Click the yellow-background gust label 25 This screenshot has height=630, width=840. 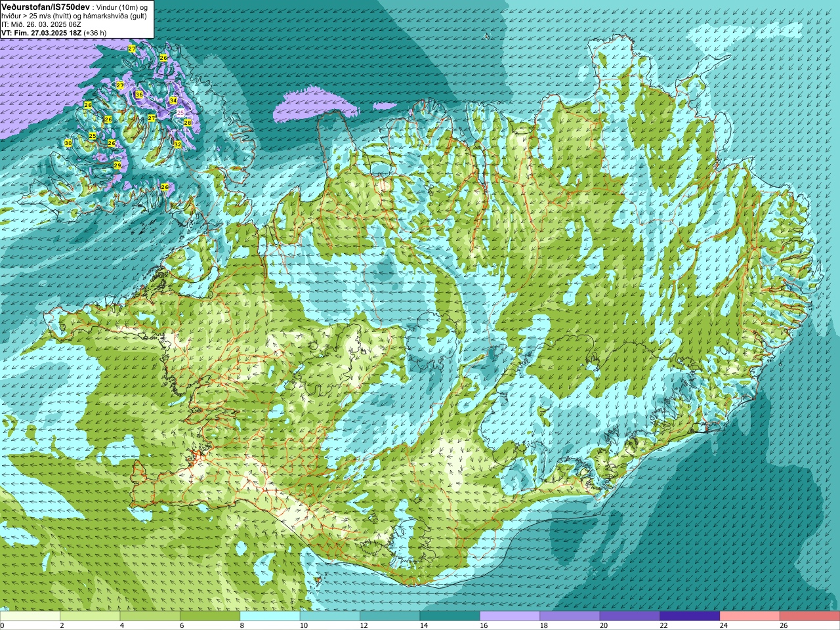coord(93,136)
